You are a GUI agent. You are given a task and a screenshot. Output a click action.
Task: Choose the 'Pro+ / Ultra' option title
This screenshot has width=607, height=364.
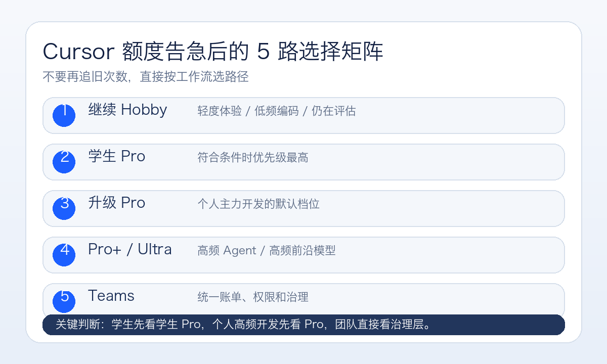[x=129, y=249]
